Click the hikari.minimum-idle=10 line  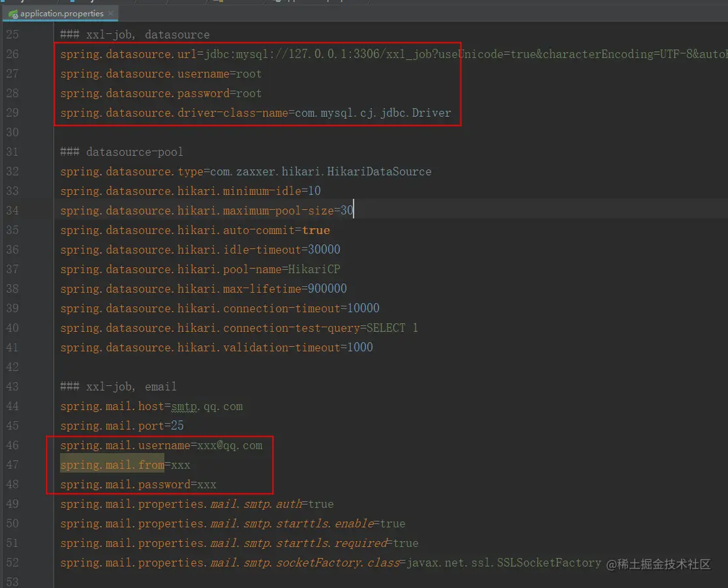[x=190, y=191]
